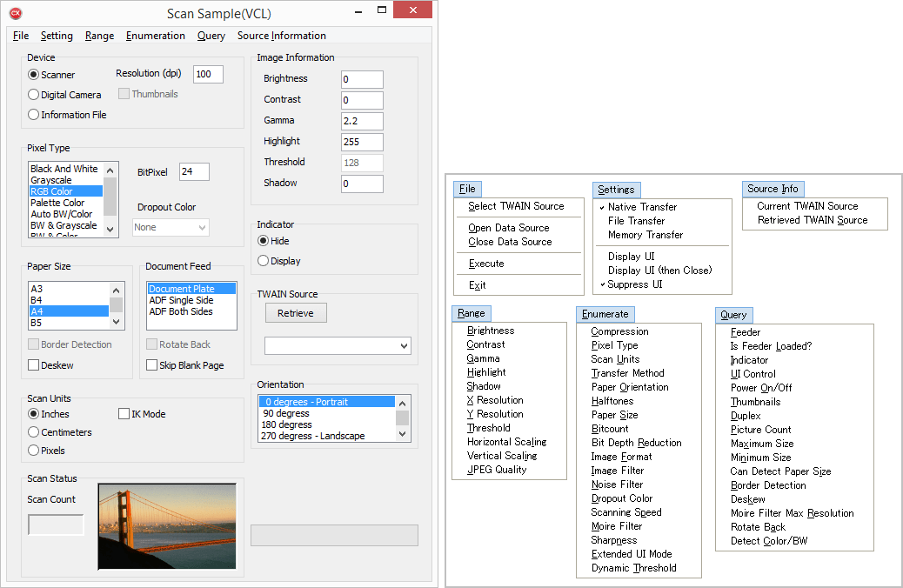This screenshot has width=903, height=588.
Task: Click the Shadow value field
Action: coord(362,184)
